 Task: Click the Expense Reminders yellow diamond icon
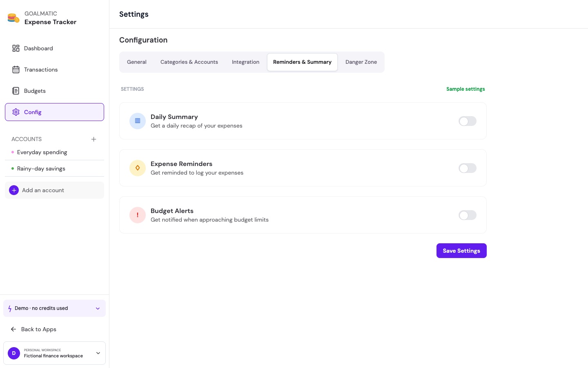pyautogui.click(x=138, y=168)
